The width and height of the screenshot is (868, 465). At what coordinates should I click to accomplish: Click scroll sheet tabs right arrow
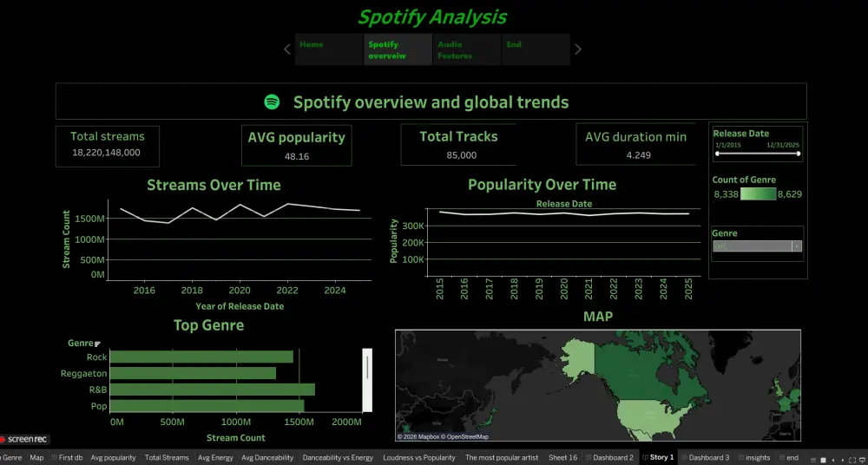843,460
